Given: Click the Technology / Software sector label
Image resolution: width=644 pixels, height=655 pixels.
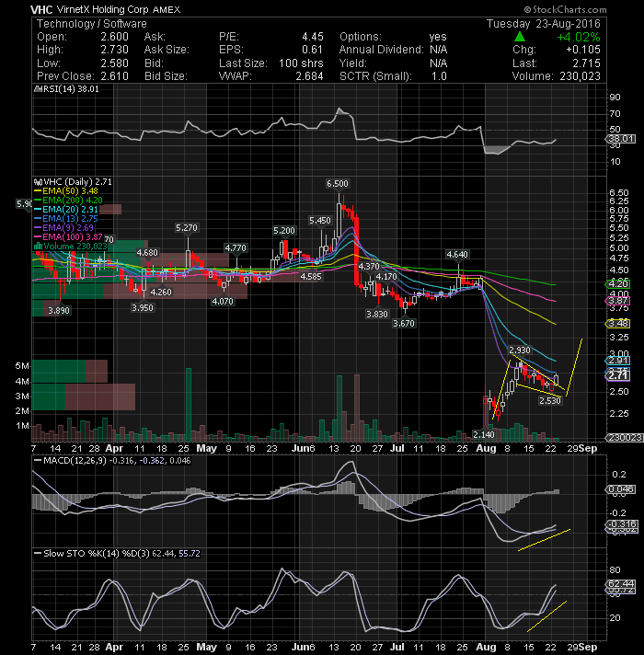Looking at the screenshot, I should pos(92,24).
